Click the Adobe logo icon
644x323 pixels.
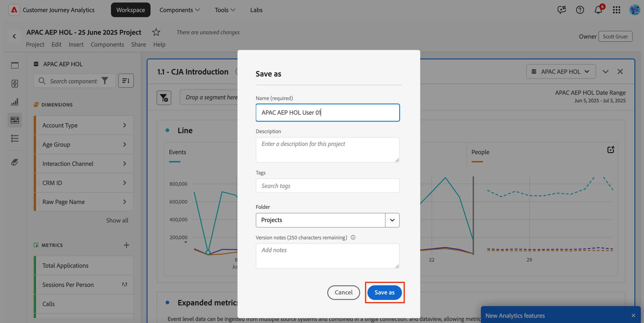[14, 10]
